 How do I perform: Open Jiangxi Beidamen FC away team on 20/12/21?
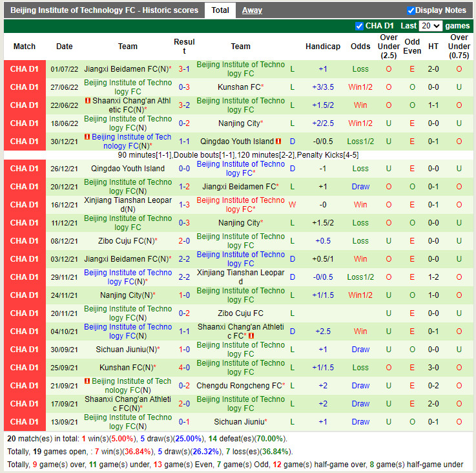point(239,187)
